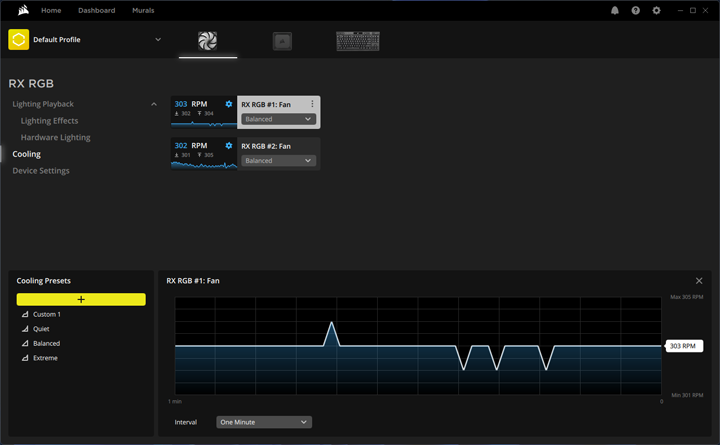Select the RX RGB fan device icon
This screenshot has width=720, height=445.
[208, 41]
